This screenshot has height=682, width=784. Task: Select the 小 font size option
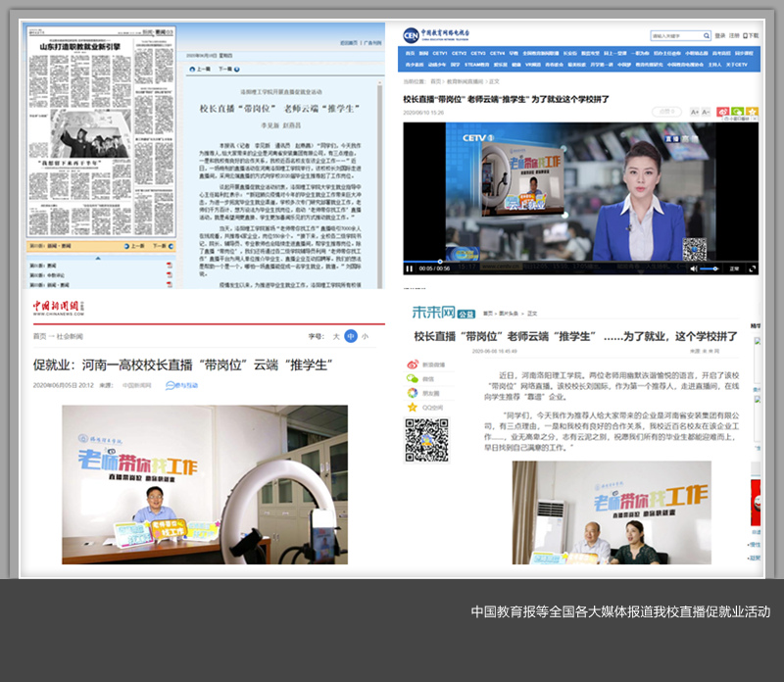[365, 336]
